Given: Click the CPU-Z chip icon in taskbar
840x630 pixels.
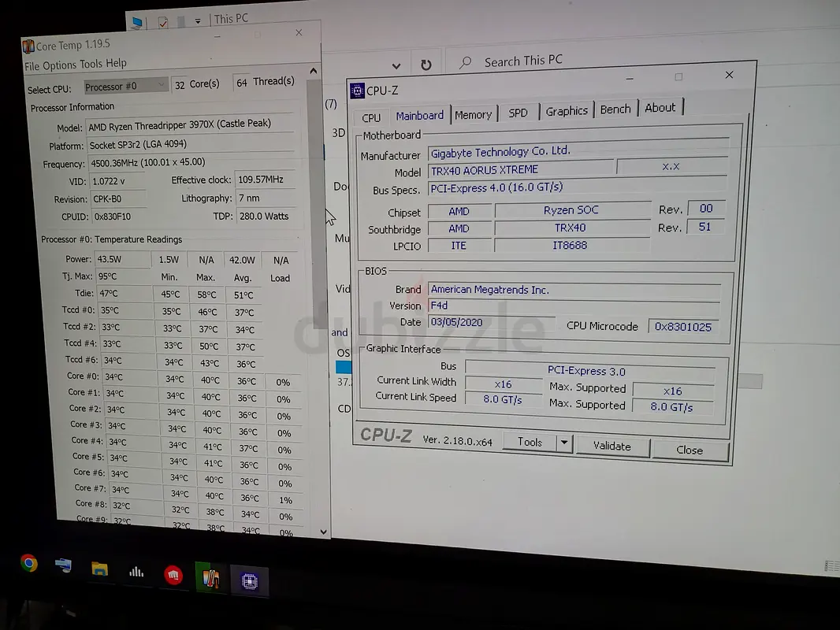Looking at the screenshot, I should [249, 582].
